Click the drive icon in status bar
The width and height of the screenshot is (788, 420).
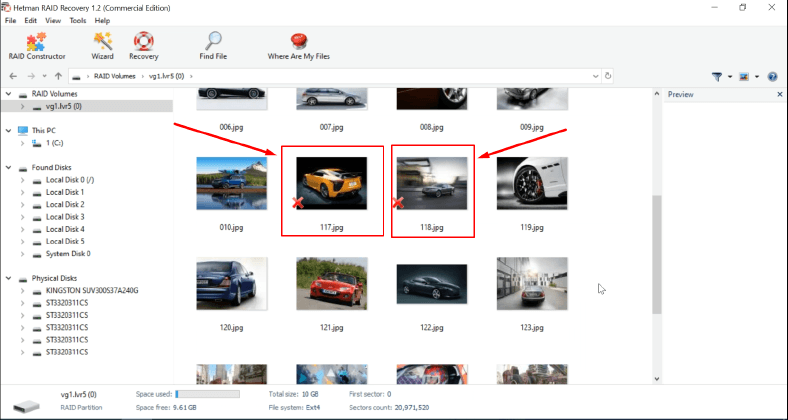pos(26,405)
